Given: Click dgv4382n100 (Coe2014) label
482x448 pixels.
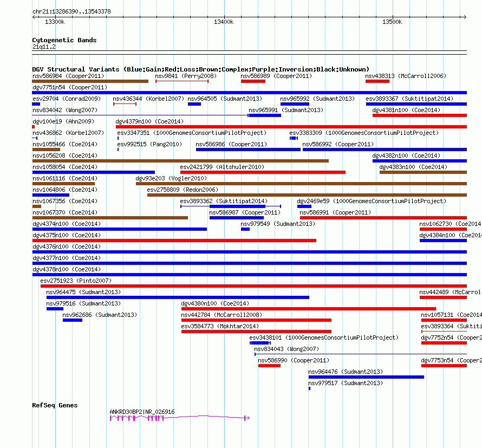Looking at the screenshot, I should tap(406, 155).
